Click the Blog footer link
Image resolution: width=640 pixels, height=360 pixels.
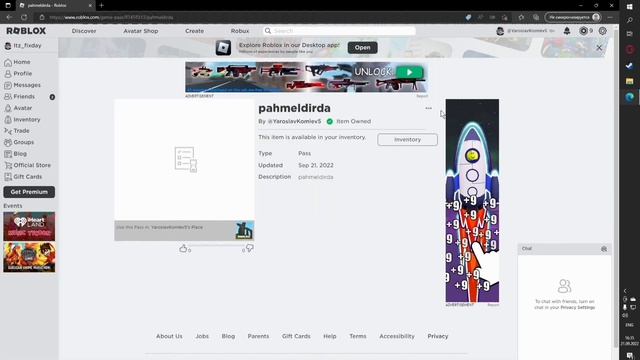coord(228,336)
